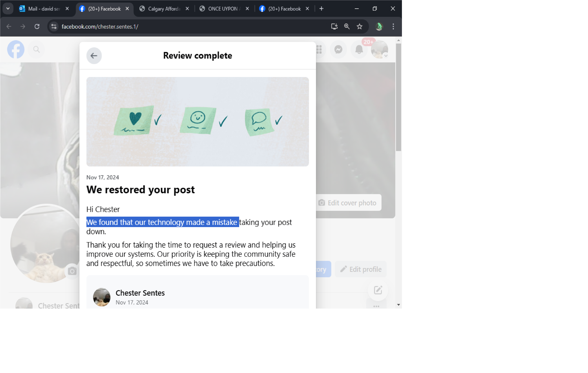Click Chester Sentes name in restored post

(x=140, y=293)
